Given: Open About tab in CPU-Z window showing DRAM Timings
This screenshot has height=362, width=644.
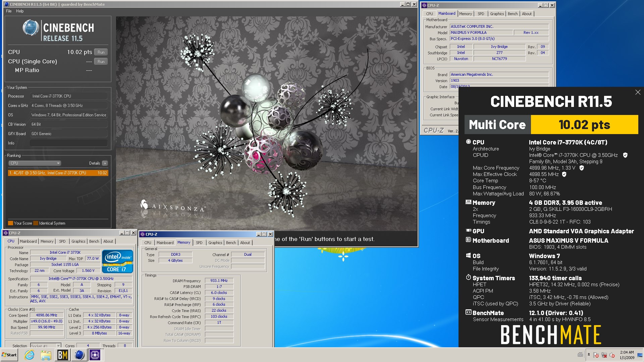Looking at the screenshot, I should click(245, 243).
